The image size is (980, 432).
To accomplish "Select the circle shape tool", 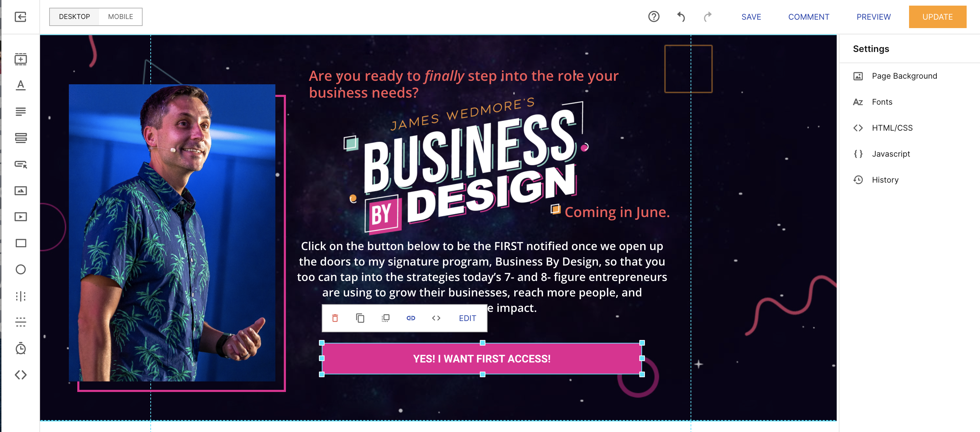I will coord(20,270).
